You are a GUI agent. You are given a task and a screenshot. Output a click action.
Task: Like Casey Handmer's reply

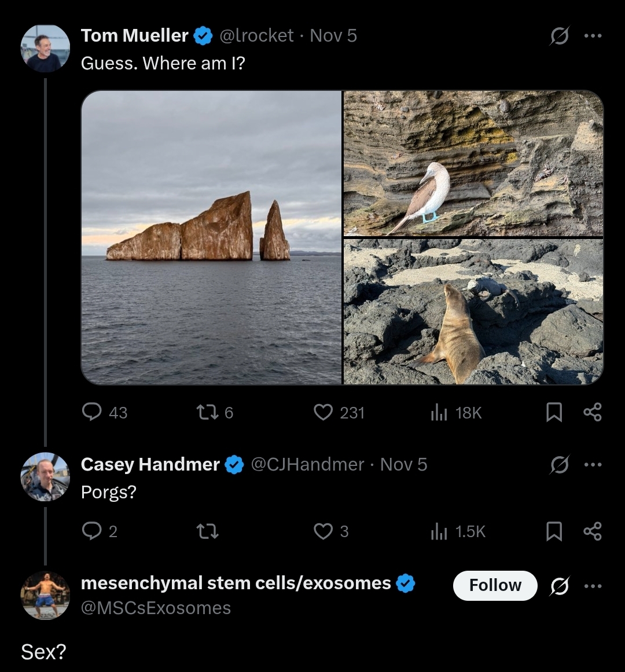pyautogui.click(x=323, y=531)
